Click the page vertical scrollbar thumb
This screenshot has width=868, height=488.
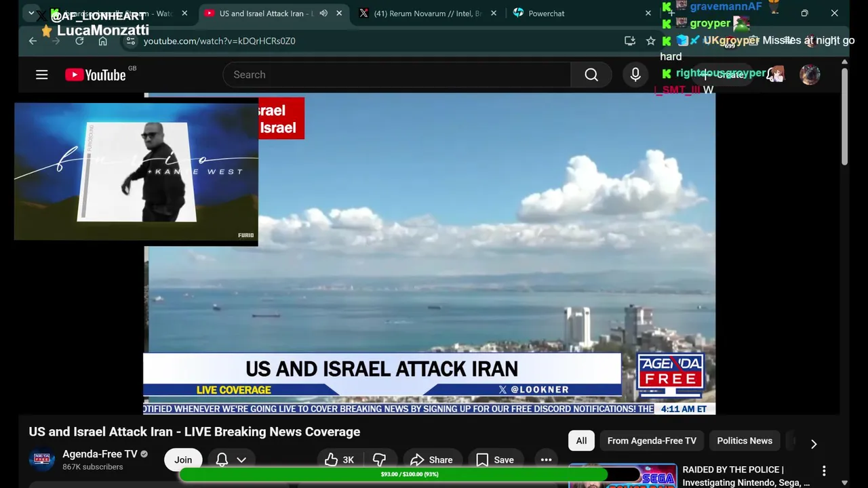(844, 115)
